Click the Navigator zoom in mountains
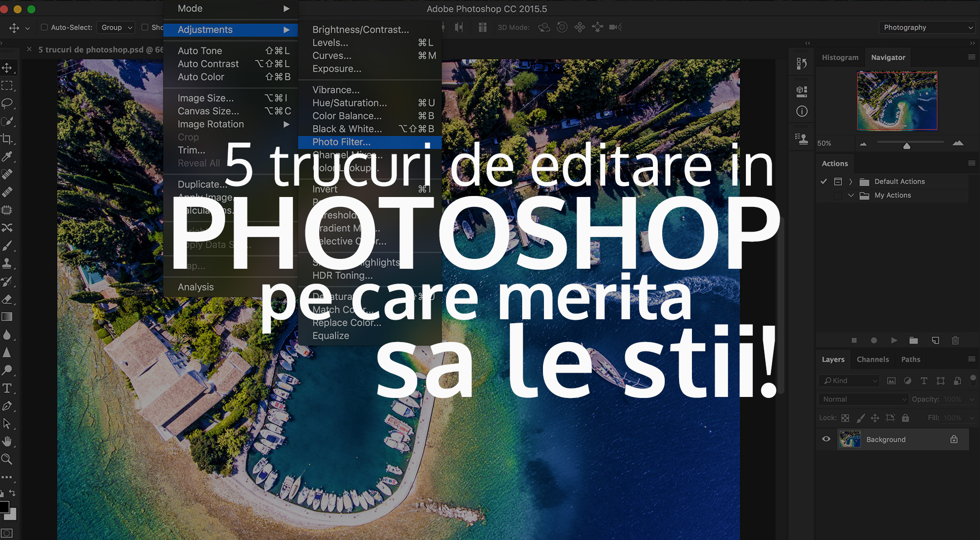 point(958,143)
